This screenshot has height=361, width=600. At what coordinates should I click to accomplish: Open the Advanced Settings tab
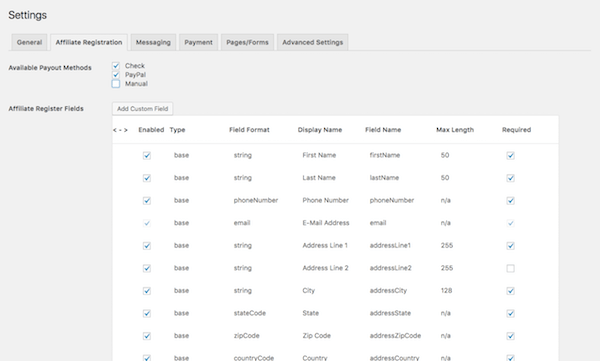[312, 42]
